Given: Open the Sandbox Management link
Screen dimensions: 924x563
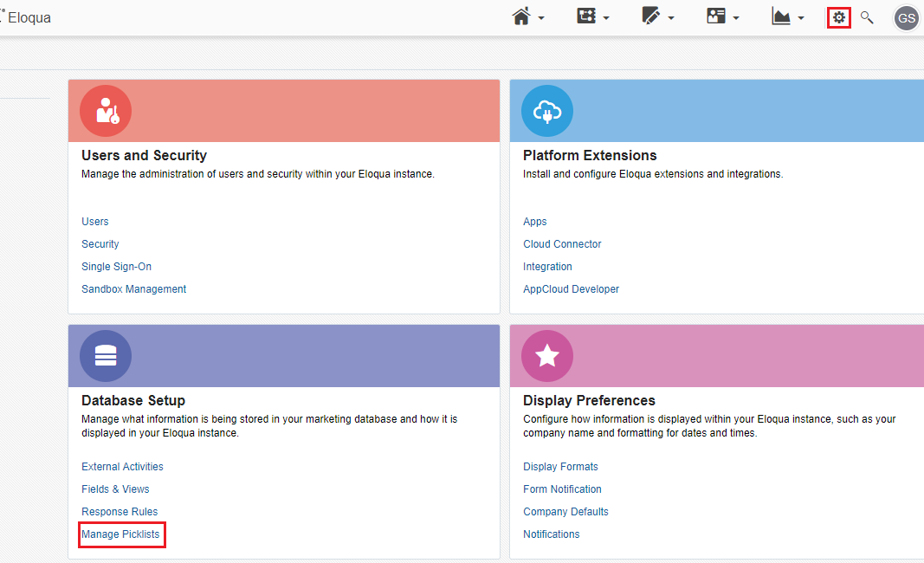Looking at the screenshot, I should [x=133, y=289].
